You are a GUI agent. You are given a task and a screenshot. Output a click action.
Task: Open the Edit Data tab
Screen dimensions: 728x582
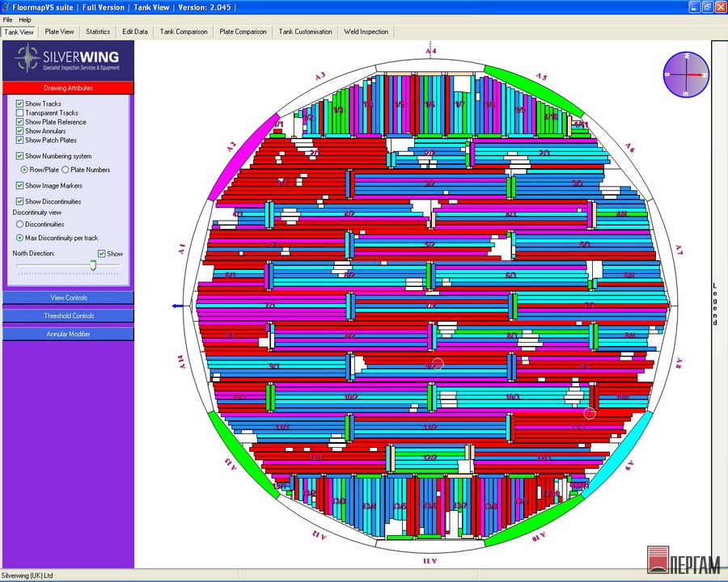point(135,32)
